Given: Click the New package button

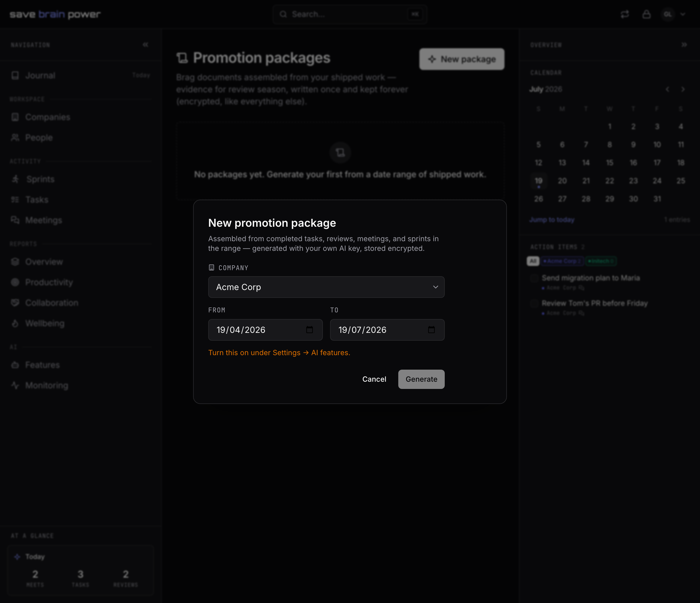Looking at the screenshot, I should [x=461, y=59].
